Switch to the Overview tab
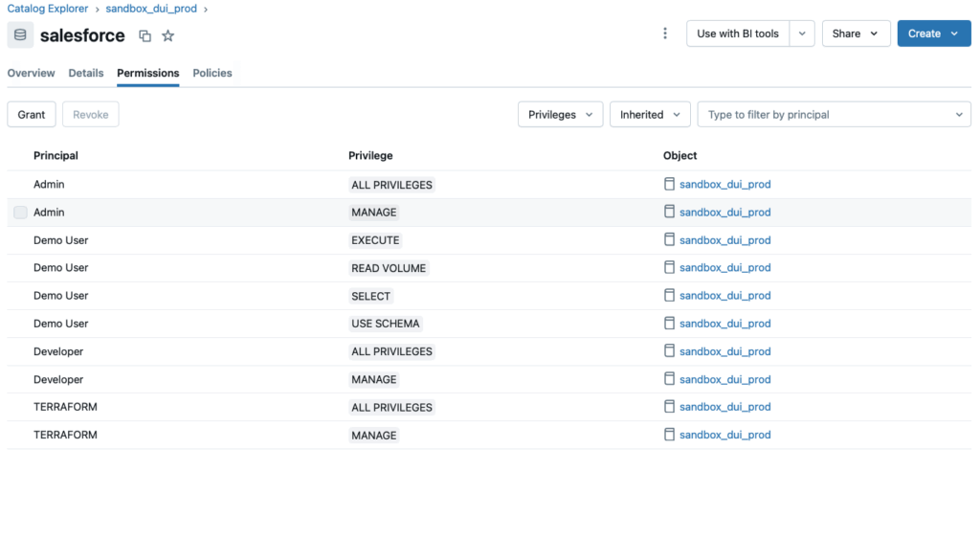The width and height of the screenshot is (980, 539). click(32, 73)
